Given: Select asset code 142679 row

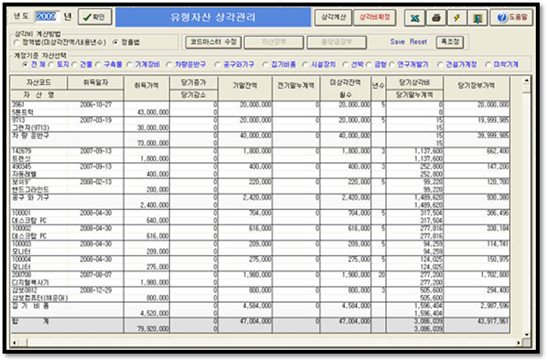Looking at the screenshot, I should pos(260,155).
